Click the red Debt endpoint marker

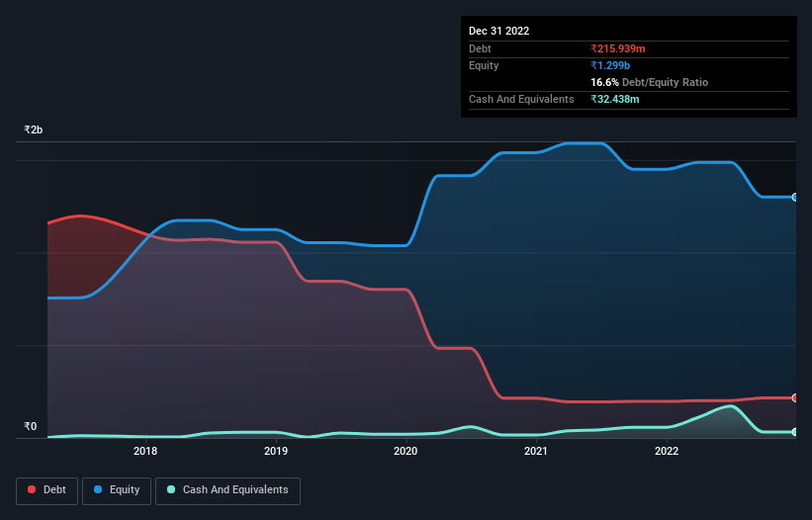click(x=795, y=397)
